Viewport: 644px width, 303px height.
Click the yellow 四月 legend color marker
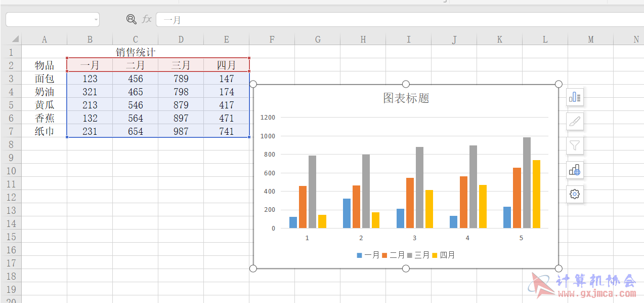coord(435,255)
